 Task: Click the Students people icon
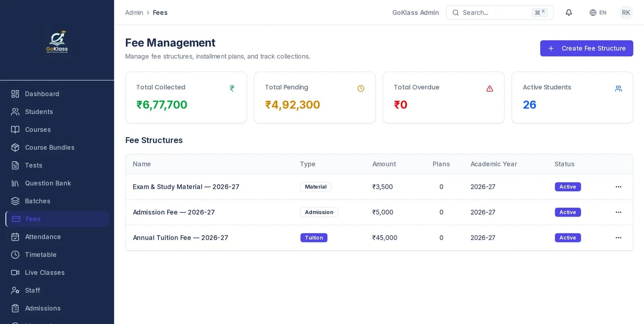pyautogui.click(x=15, y=112)
